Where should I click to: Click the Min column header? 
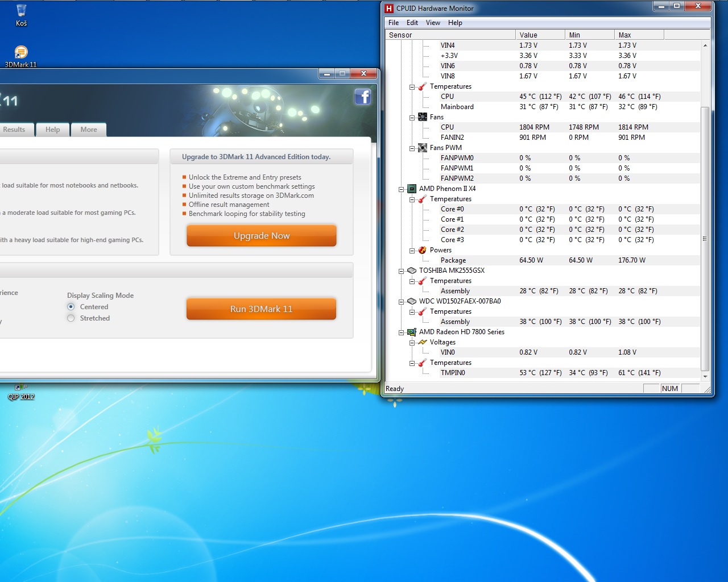(590, 35)
